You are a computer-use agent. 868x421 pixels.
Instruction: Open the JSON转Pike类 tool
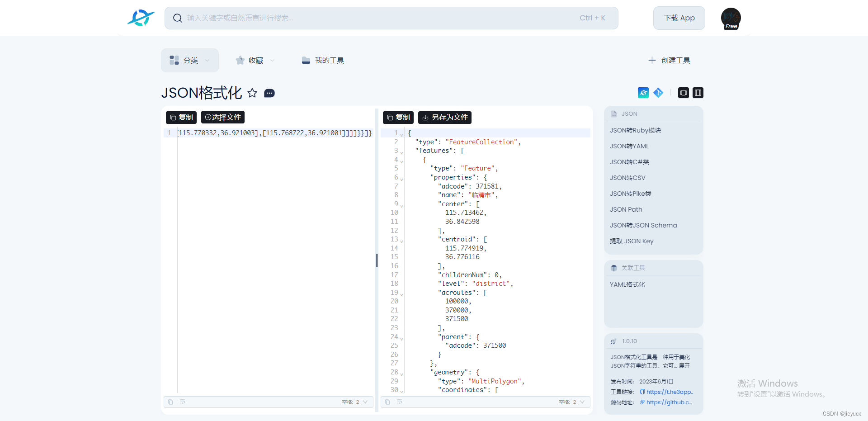[x=631, y=194]
